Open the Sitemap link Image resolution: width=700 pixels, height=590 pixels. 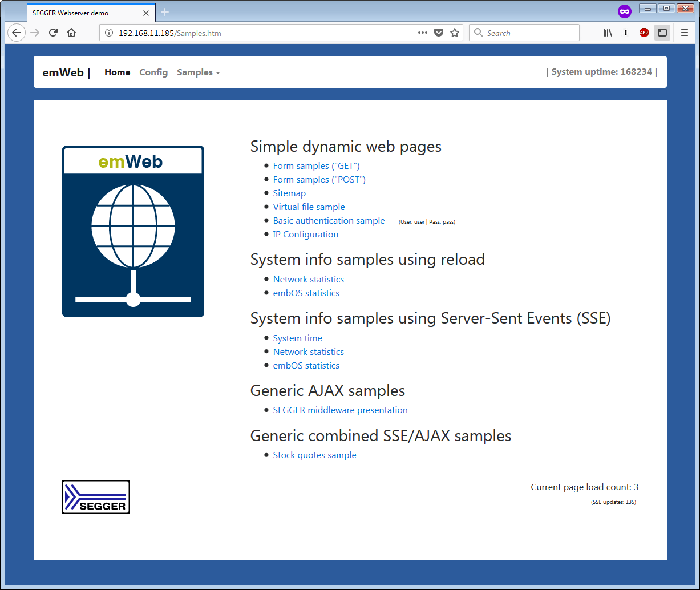[289, 193]
